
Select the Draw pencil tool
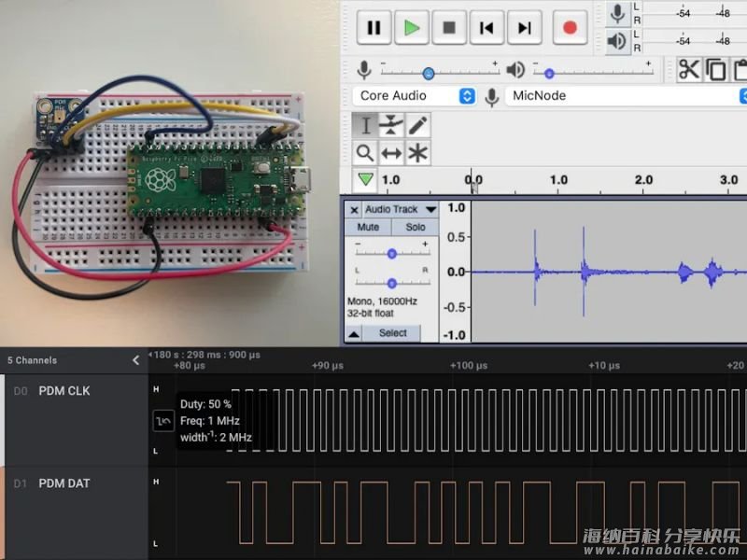click(x=418, y=125)
